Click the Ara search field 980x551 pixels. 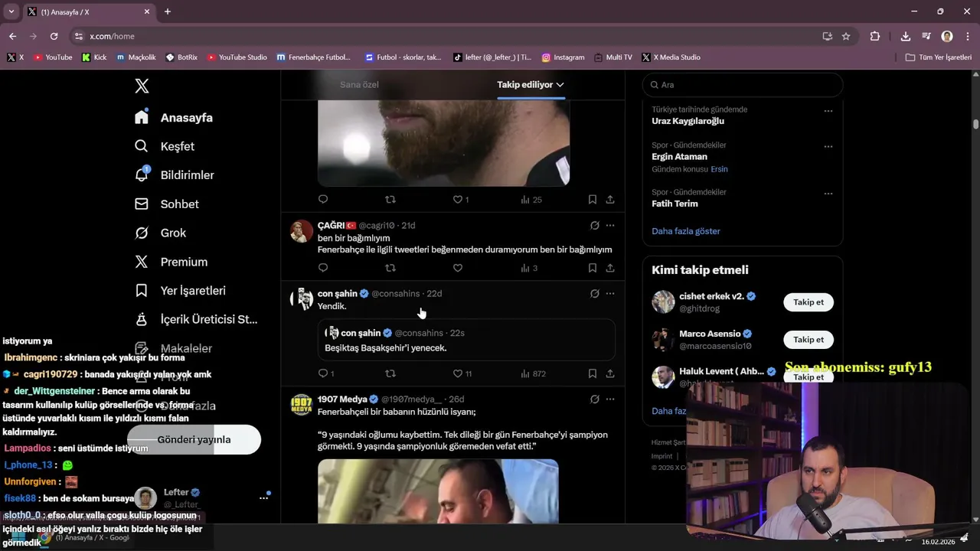point(743,85)
